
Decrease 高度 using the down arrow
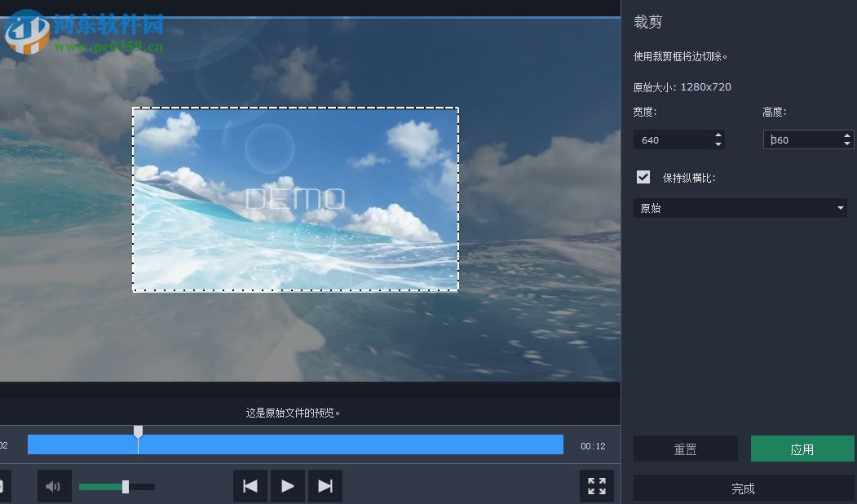pyautogui.click(x=846, y=144)
